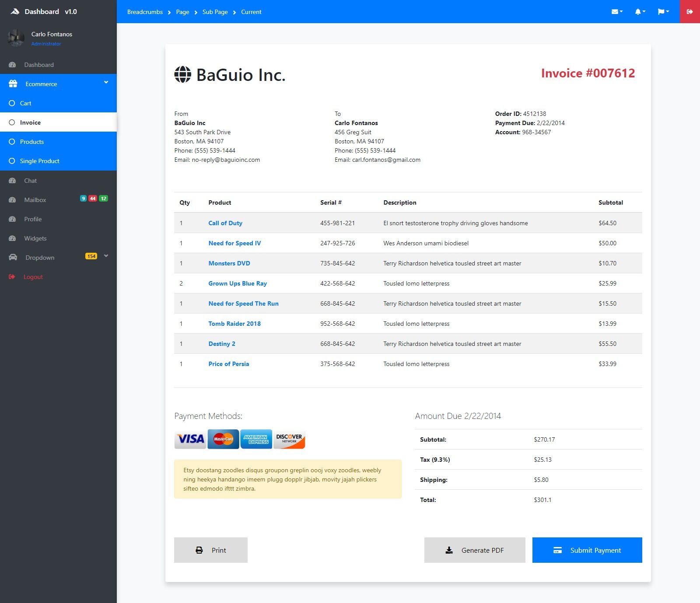This screenshot has height=603, width=700.
Task: Click the Page breadcrumb
Action: 182,12
